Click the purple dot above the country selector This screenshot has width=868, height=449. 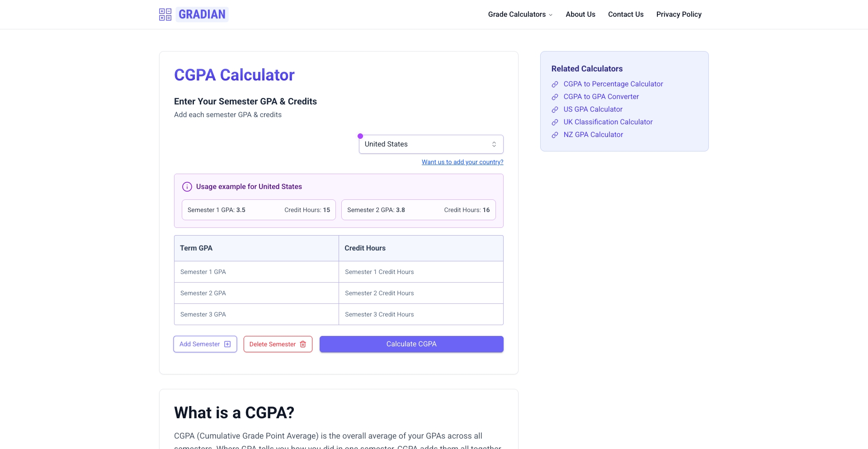pos(360,136)
